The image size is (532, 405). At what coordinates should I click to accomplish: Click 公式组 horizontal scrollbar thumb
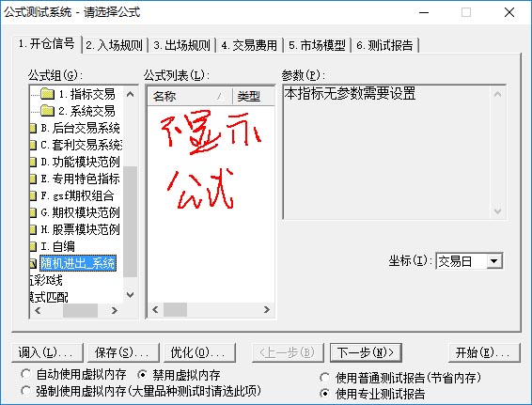pyautogui.click(x=81, y=310)
